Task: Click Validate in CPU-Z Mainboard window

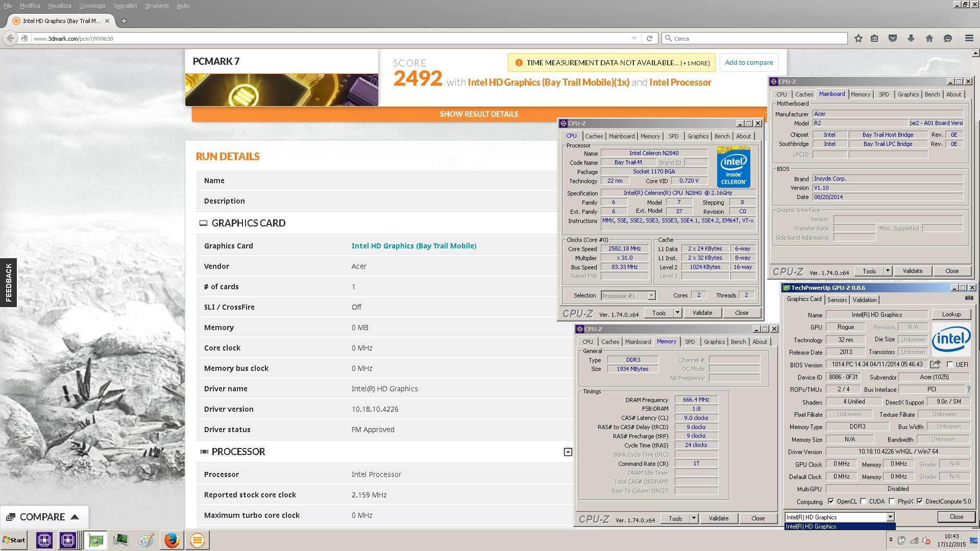Action: (912, 271)
